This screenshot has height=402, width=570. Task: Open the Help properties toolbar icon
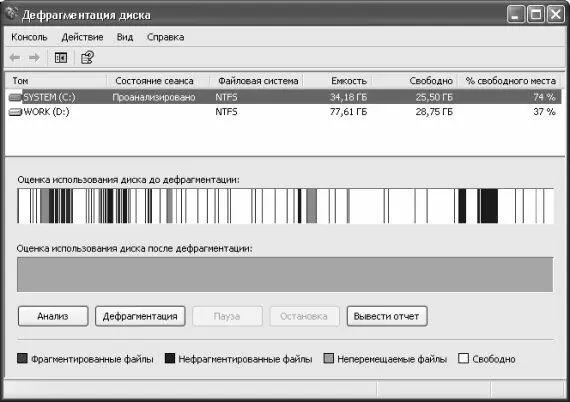pyautogui.click(x=87, y=57)
